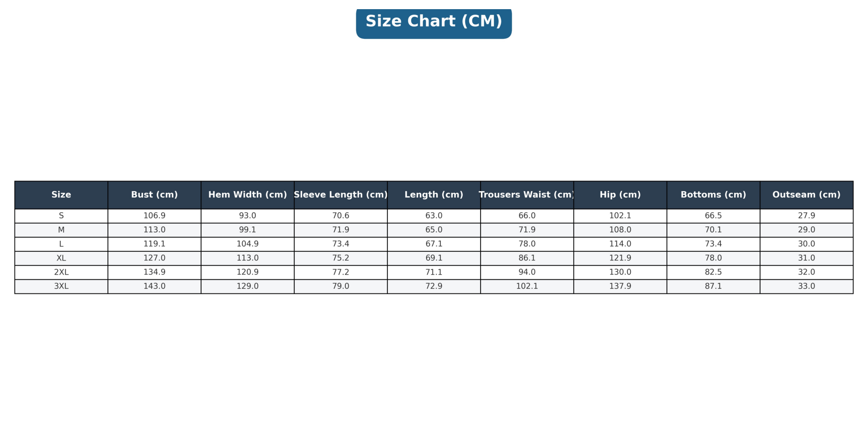Click the Size Chart (CM) title banner
Viewport: 868px width, 426px height.
tap(434, 21)
